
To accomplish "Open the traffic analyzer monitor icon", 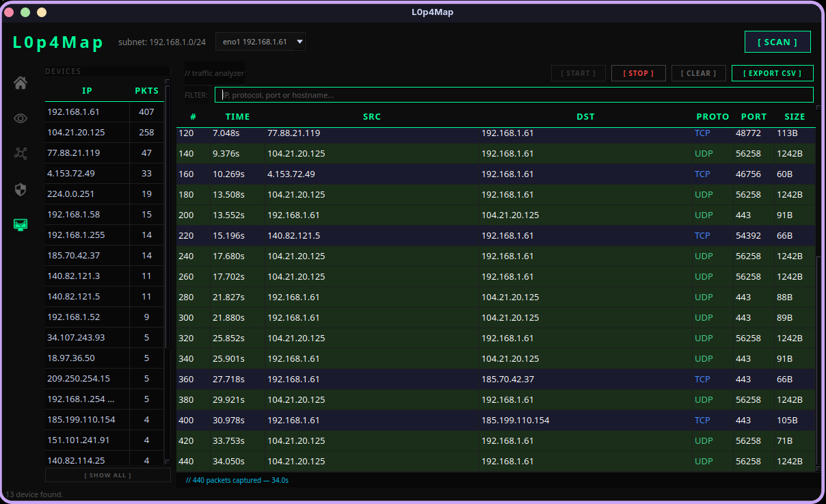I will point(21,224).
